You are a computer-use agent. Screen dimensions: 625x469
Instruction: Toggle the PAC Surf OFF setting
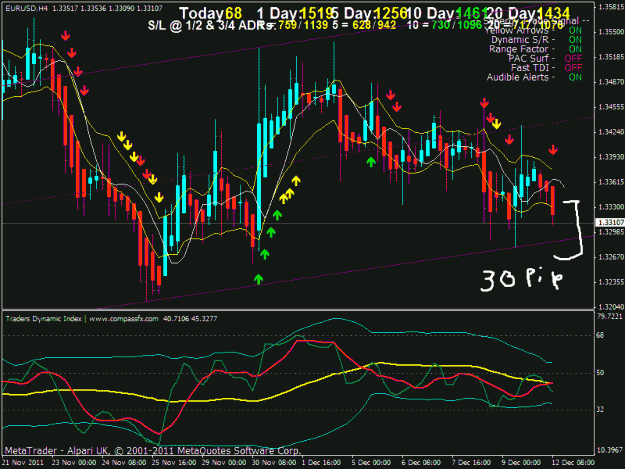pos(574,59)
